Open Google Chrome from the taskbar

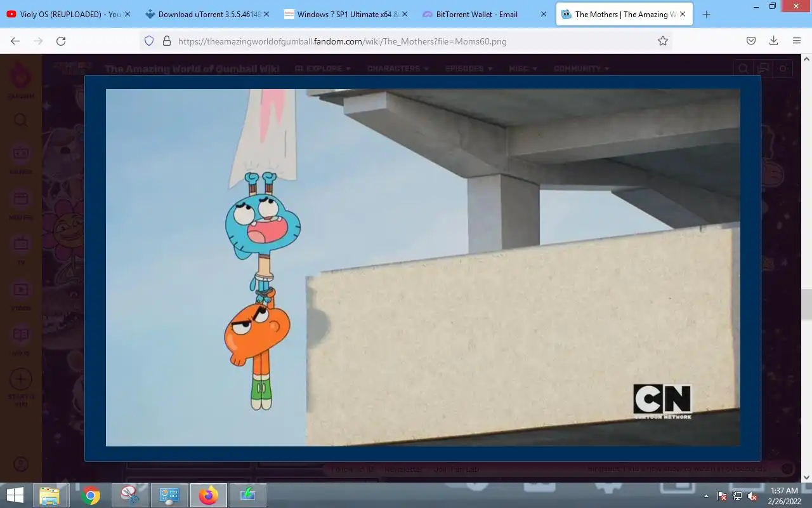(90, 495)
